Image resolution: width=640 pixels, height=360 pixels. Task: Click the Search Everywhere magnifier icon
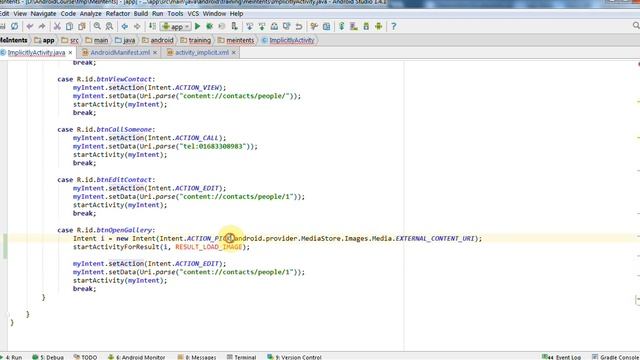tap(636, 26)
